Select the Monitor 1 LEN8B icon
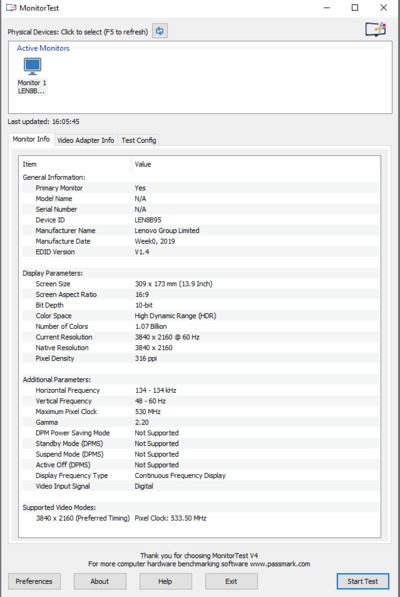Image resolution: width=400 pixels, height=597 pixels. point(32,76)
